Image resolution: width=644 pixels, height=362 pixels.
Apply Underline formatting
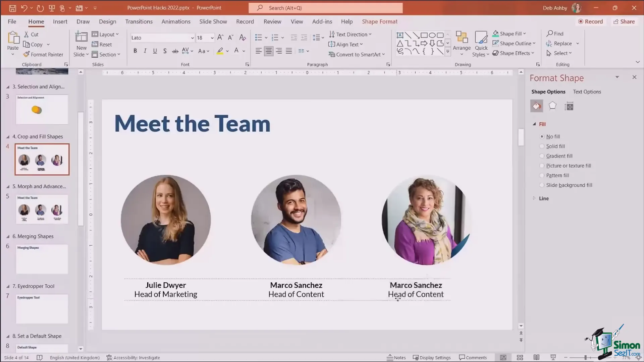coord(155,51)
